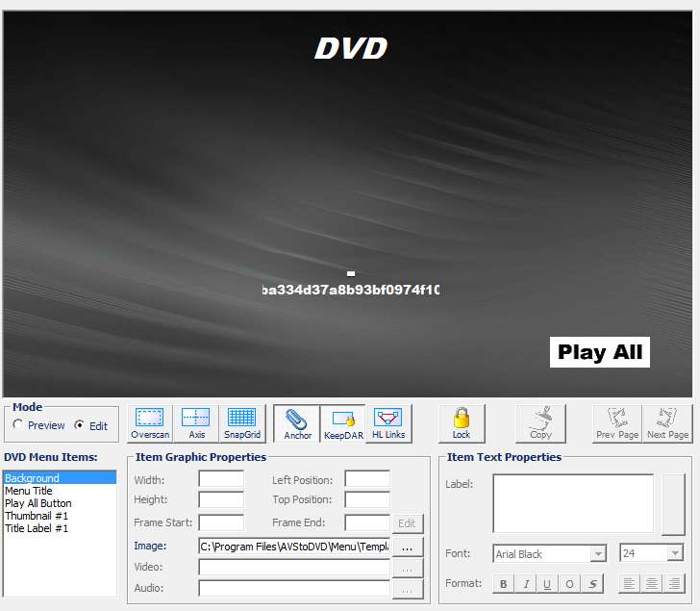Align label text right
Image resolution: width=700 pixels, height=611 pixels.
pyautogui.click(x=674, y=584)
